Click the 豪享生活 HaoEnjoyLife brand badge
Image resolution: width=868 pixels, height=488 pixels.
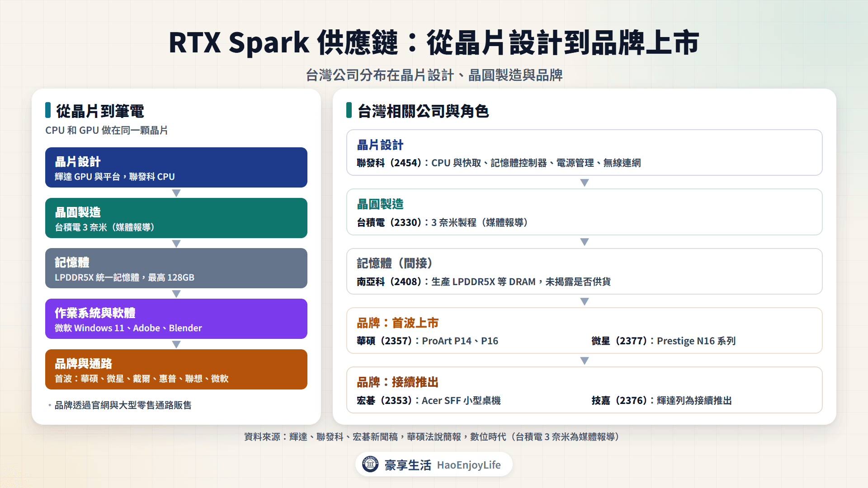[x=434, y=464]
